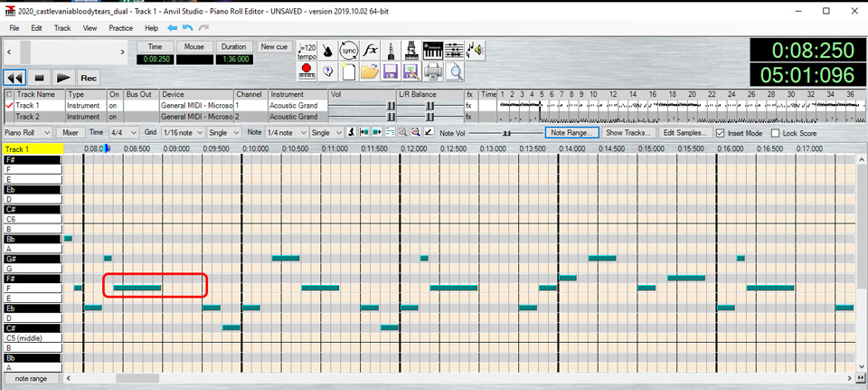Click General MIDI device for Track 1
Screen dimensions: 868x390
[x=196, y=105]
